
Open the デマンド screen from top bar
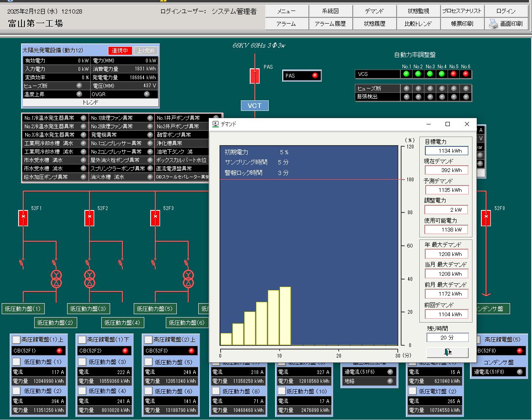coord(375,11)
